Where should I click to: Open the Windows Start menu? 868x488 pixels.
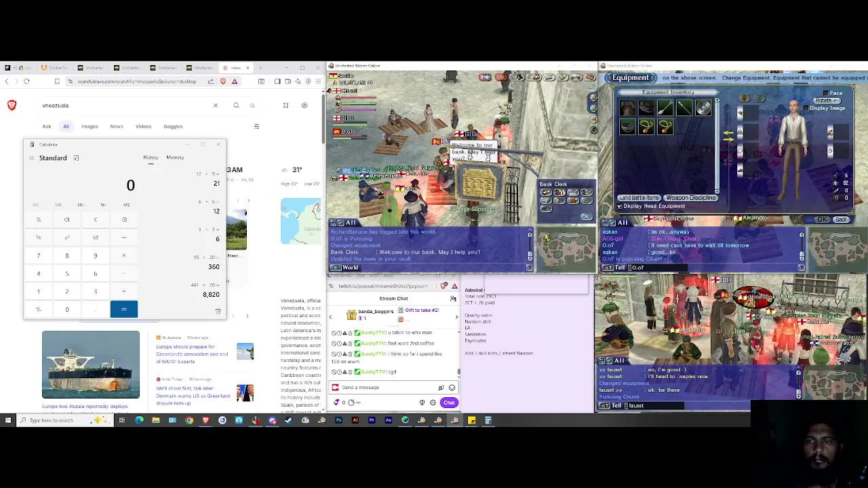click(x=8, y=420)
